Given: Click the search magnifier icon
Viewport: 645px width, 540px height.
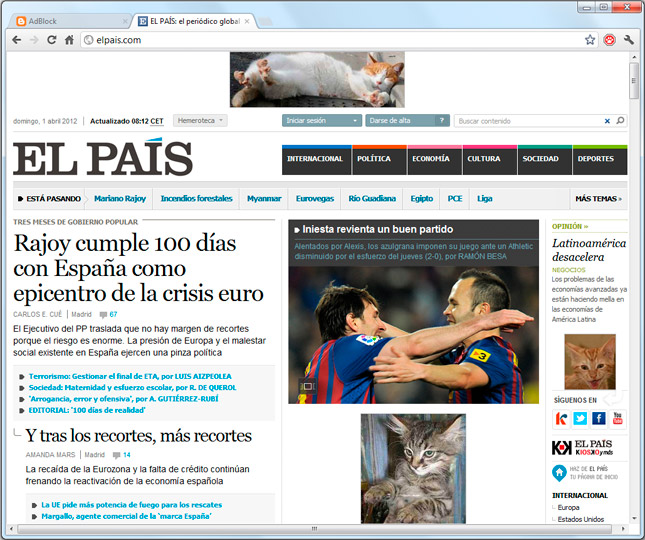Looking at the screenshot, I should tap(620, 121).
